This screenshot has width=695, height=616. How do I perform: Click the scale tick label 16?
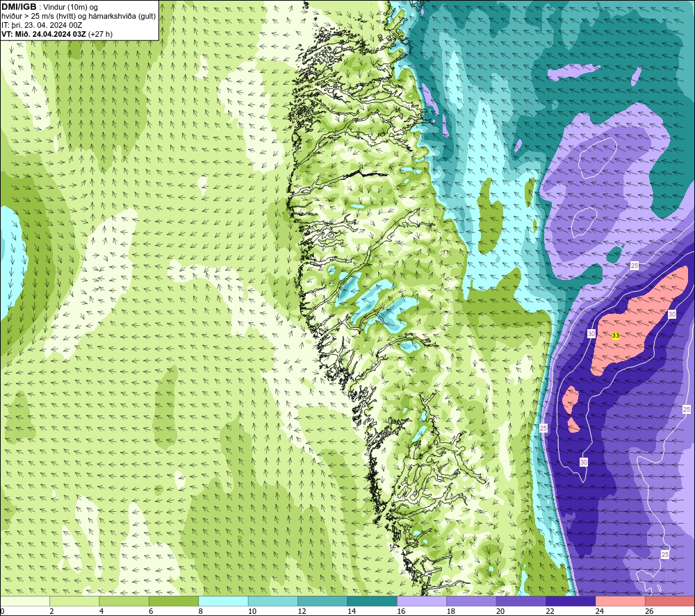pyautogui.click(x=401, y=611)
